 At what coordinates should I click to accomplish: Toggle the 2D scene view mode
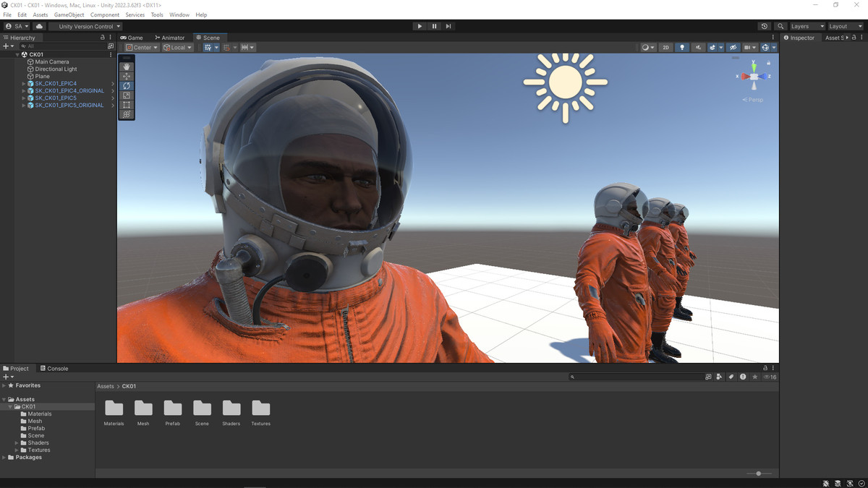[x=665, y=48]
